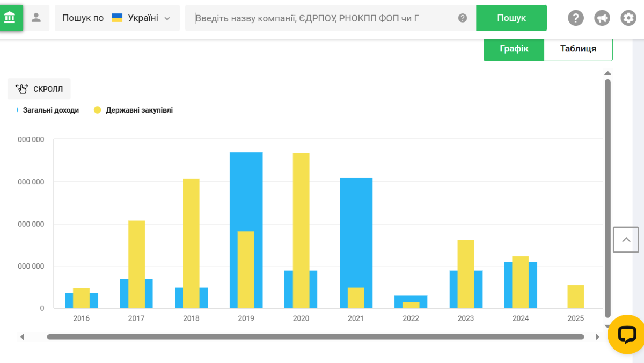
Task: Switch to the Графік view tab
Action: 514,49
